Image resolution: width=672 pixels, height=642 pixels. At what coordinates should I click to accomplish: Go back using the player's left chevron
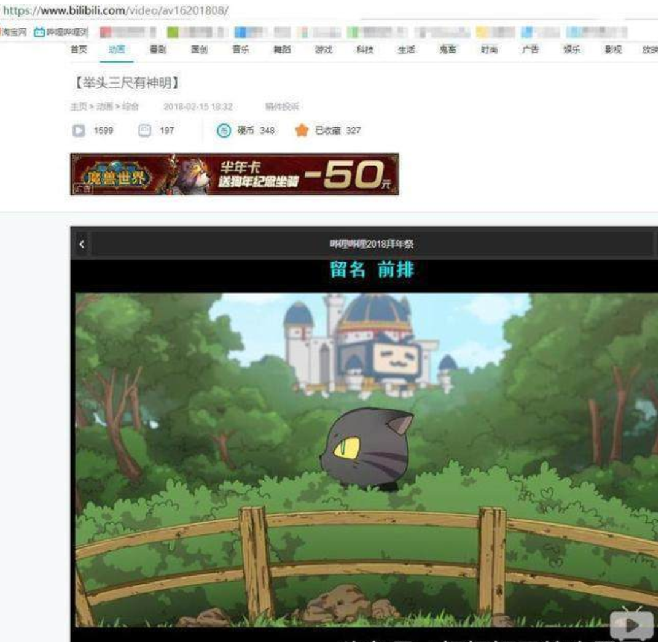pyautogui.click(x=82, y=245)
